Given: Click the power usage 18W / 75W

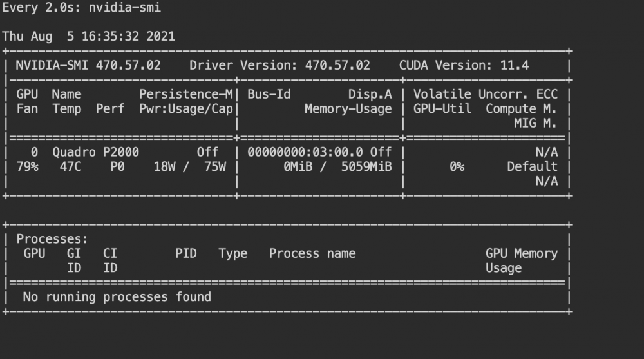Looking at the screenshot, I should (x=190, y=166).
